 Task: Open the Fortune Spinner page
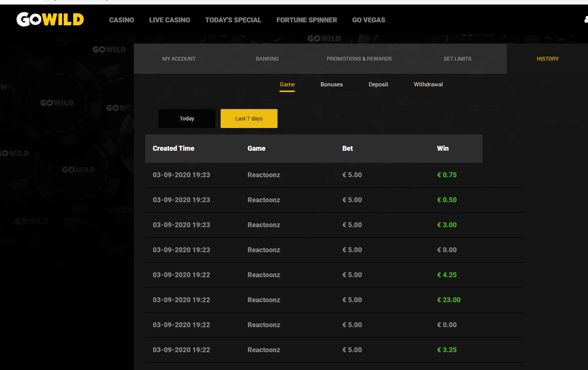point(307,20)
